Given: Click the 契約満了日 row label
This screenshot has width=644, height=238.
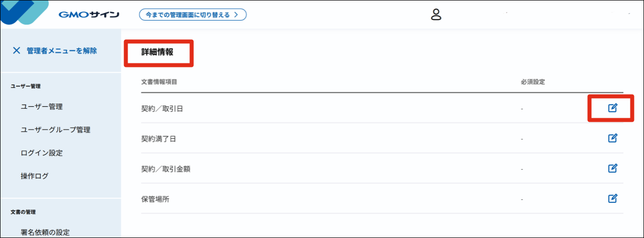Looking at the screenshot, I should coord(158,138).
